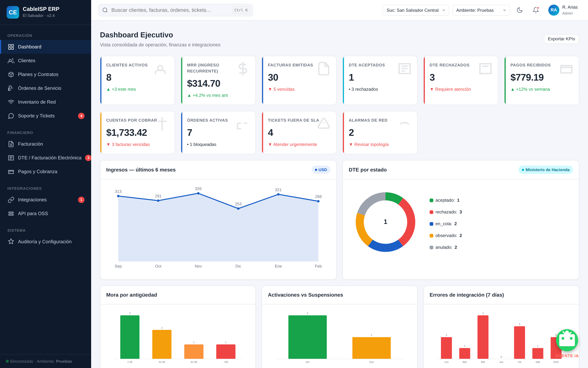Click the API para OSS server icon

click(11, 213)
